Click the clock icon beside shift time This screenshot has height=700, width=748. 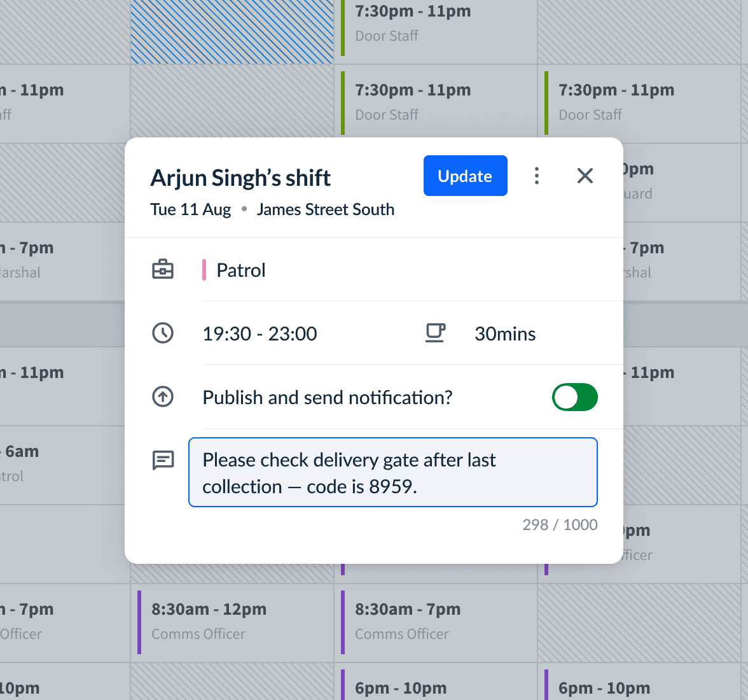(163, 333)
